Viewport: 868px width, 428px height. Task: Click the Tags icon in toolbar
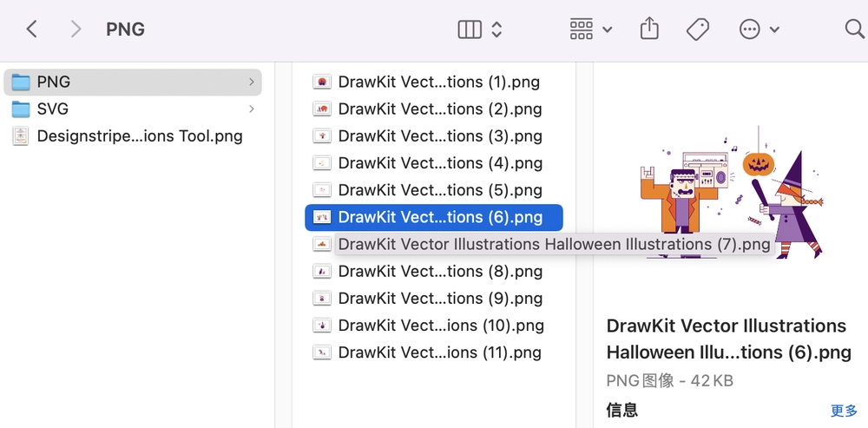(x=698, y=30)
